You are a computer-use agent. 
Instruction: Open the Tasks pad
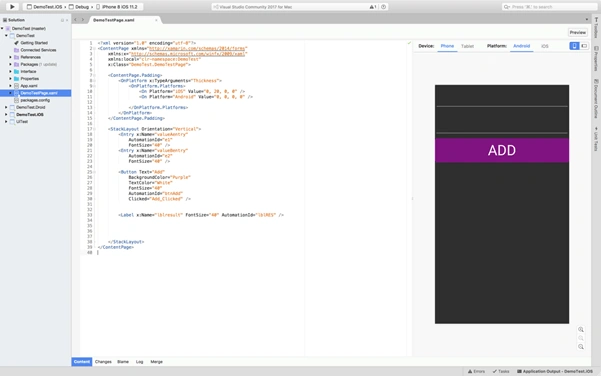(501, 371)
